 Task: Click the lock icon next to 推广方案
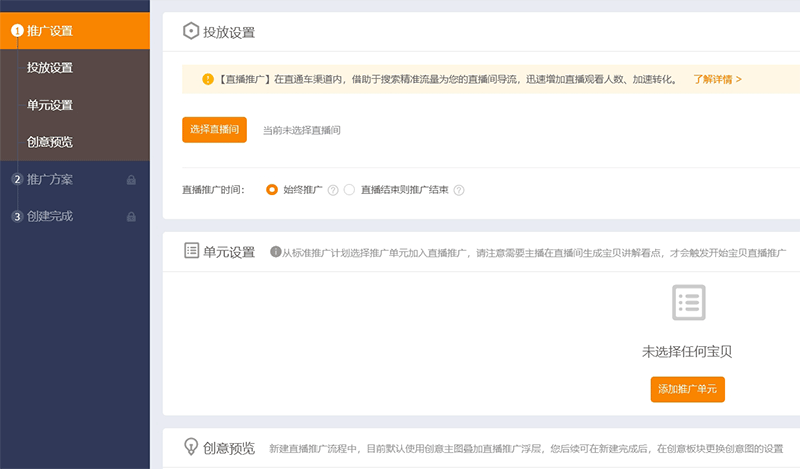[x=131, y=180]
